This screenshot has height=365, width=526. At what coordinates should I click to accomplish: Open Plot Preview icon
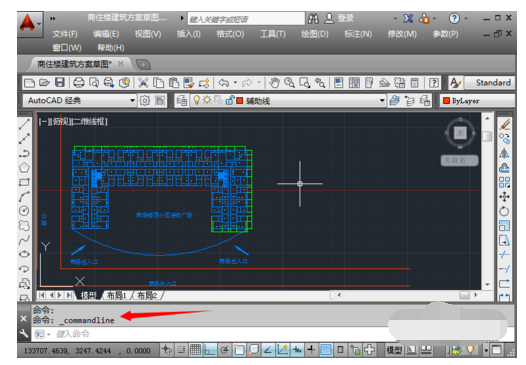pos(94,83)
